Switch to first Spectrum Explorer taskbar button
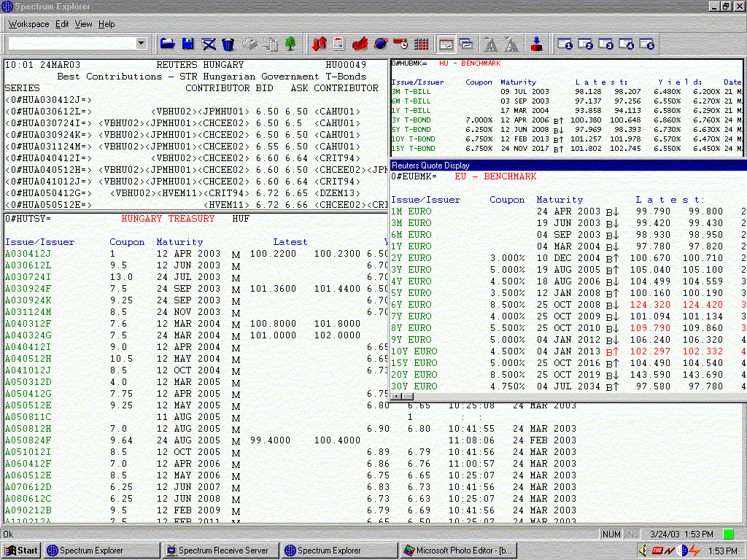Screen dimensions: 747x560 pos(102,551)
